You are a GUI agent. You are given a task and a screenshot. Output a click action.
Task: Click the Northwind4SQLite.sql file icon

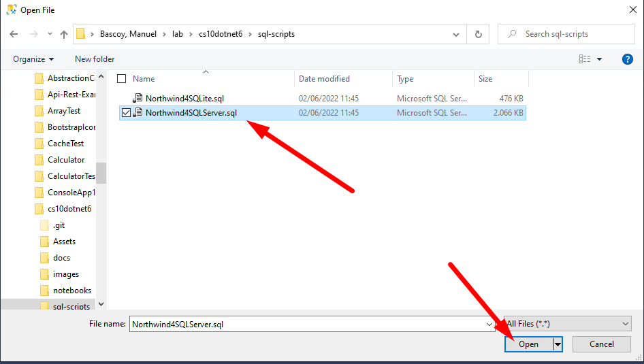[x=138, y=98]
